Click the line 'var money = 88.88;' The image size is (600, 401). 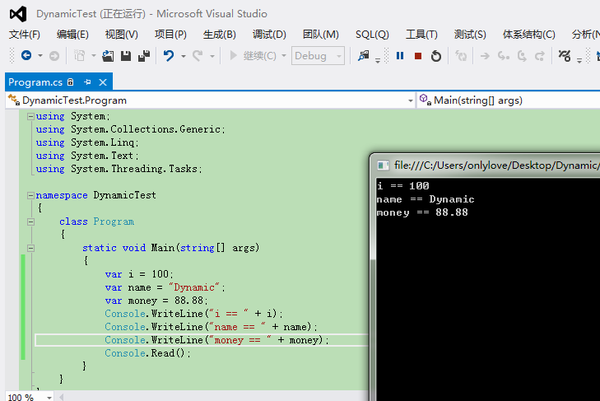[157, 301]
